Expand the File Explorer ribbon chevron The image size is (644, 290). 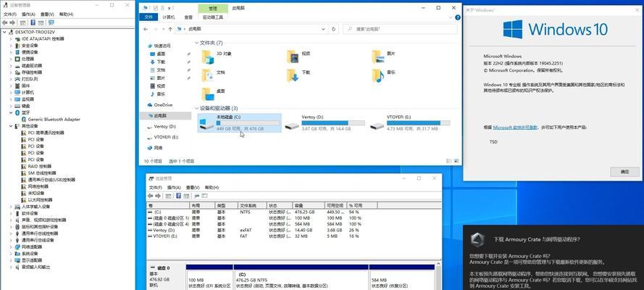coord(451,17)
